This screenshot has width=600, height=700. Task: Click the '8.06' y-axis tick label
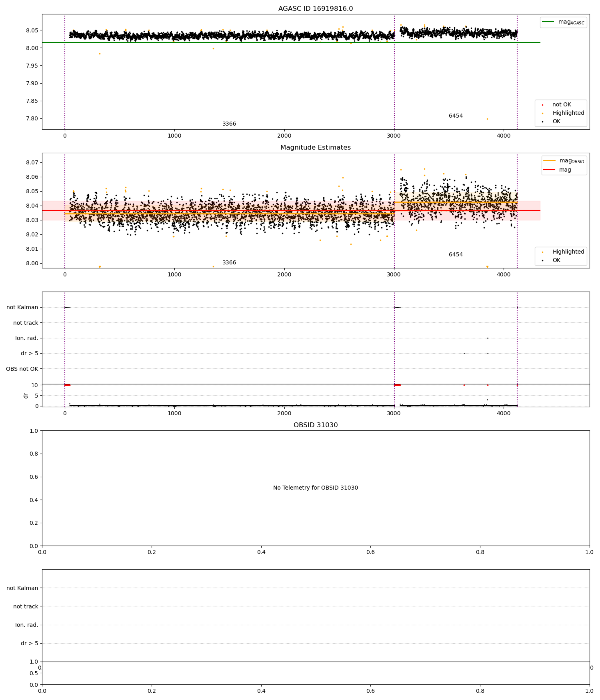32,177
